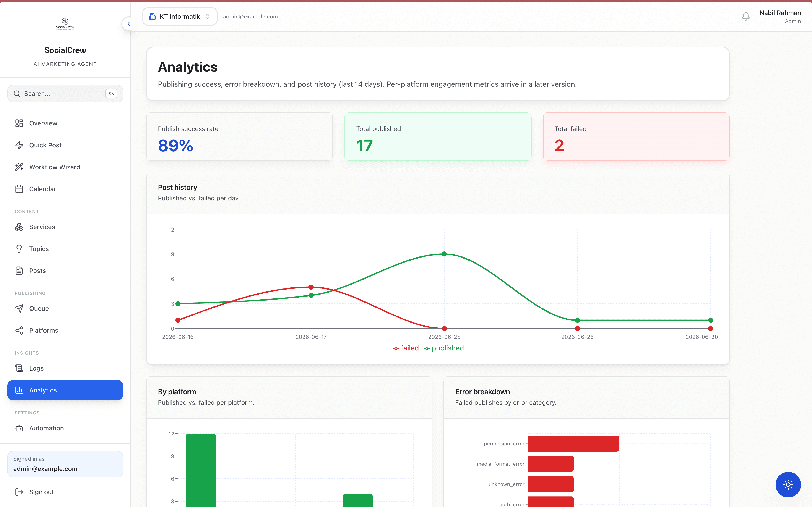Open the publishing Queue
Screen dimensions: 812x507
(x=65, y=308)
